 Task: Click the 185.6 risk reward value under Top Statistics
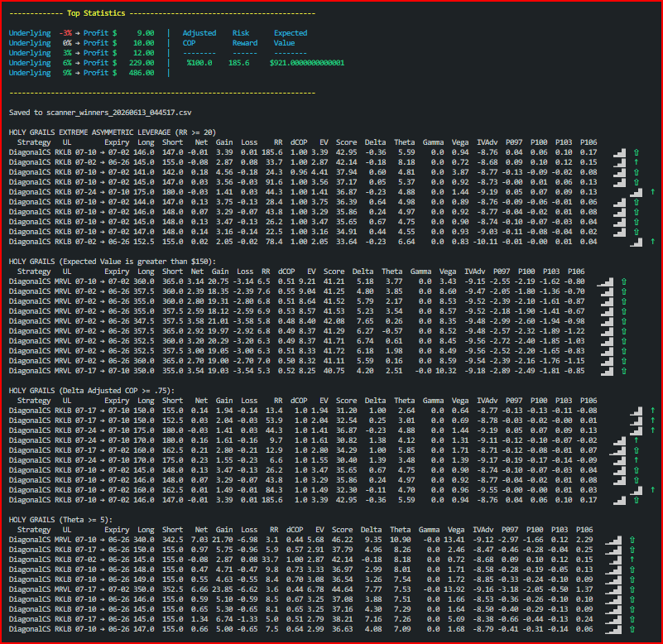pos(239,63)
